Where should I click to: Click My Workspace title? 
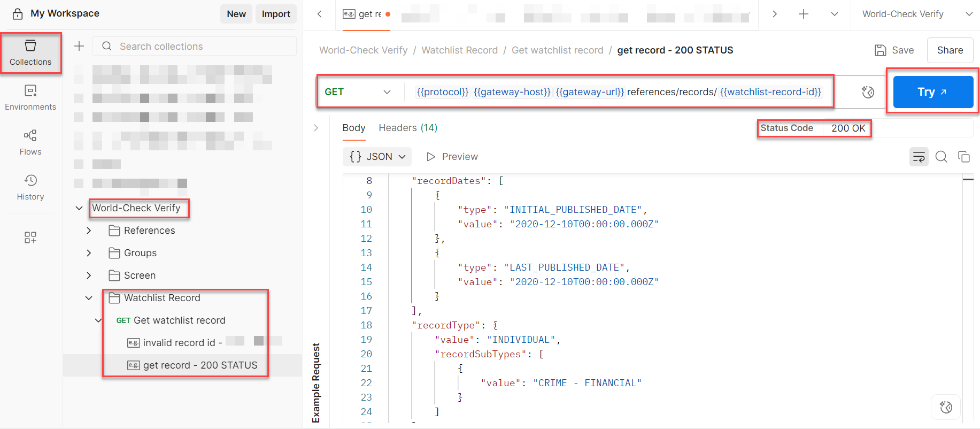point(65,13)
